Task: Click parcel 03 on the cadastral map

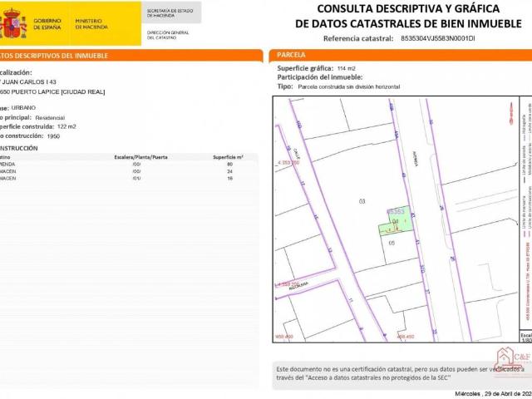Action: pyautogui.click(x=362, y=201)
